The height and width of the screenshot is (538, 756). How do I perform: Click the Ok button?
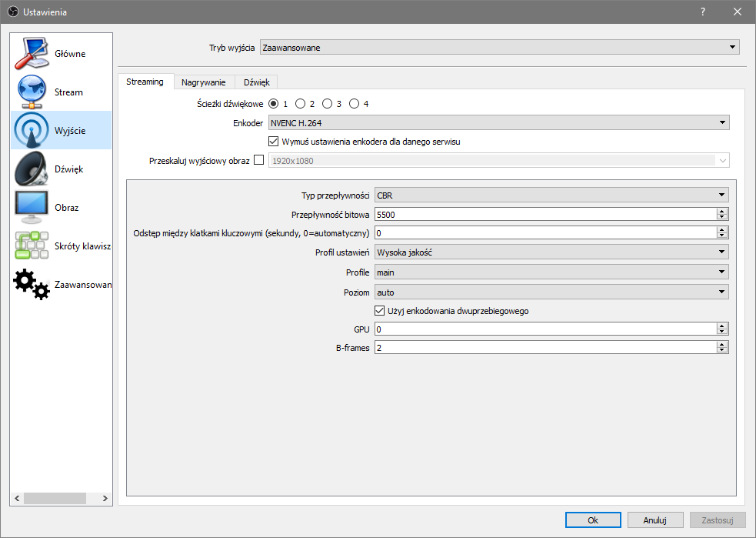pyautogui.click(x=593, y=520)
